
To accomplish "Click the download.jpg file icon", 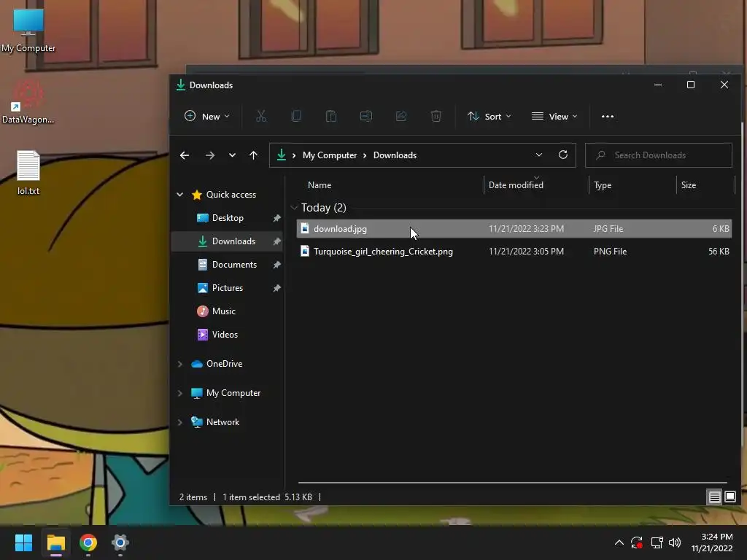I will pos(305,228).
